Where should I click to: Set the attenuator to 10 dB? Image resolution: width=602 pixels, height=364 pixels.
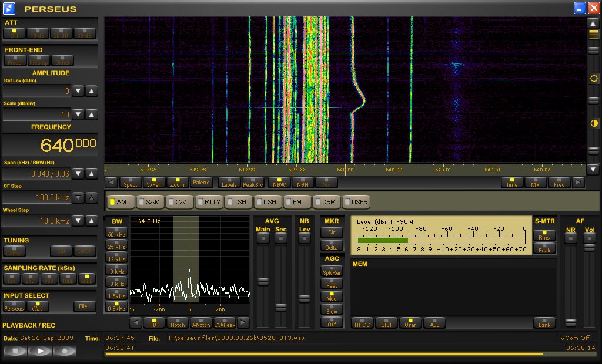click(x=38, y=33)
